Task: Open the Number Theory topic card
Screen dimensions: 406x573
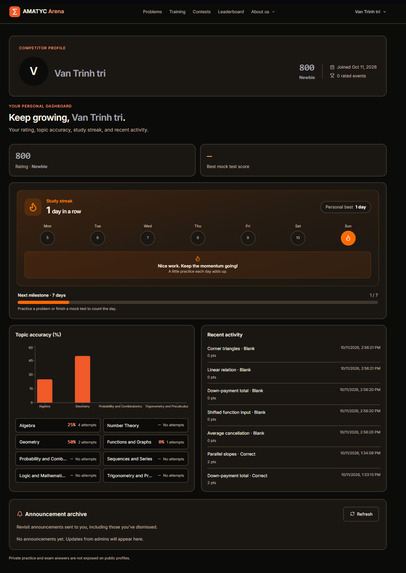Action: click(x=145, y=425)
